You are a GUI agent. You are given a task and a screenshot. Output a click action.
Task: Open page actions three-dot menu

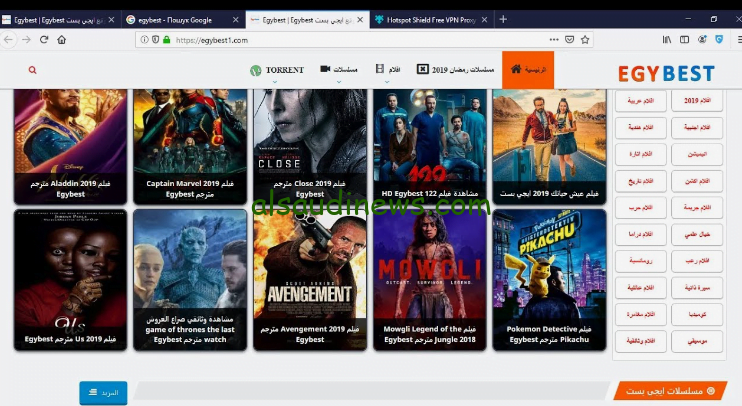[x=554, y=40]
